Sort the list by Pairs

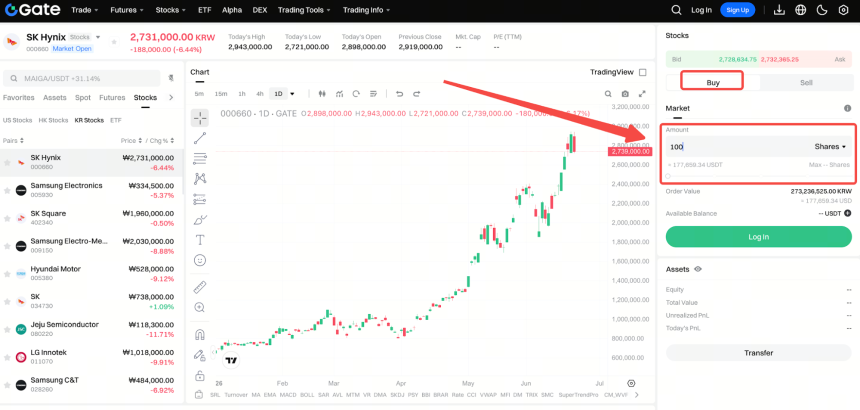point(13,140)
